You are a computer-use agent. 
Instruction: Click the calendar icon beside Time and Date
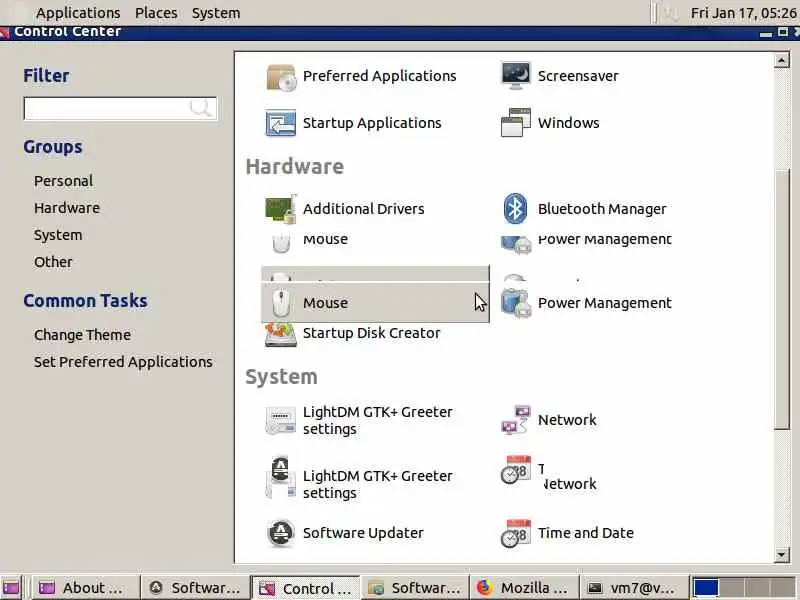coord(515,533)
